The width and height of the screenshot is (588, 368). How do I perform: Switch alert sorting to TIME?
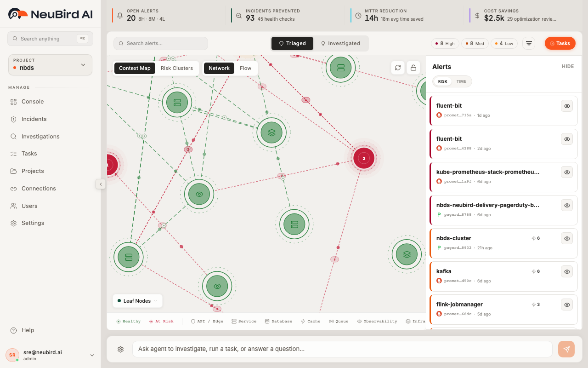[x=461, y=81]
